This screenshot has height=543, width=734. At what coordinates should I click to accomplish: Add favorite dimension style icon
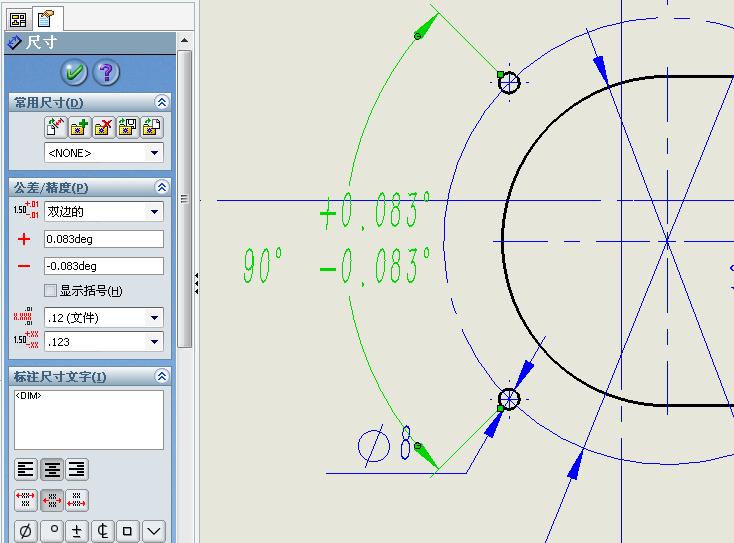[80, 127]
